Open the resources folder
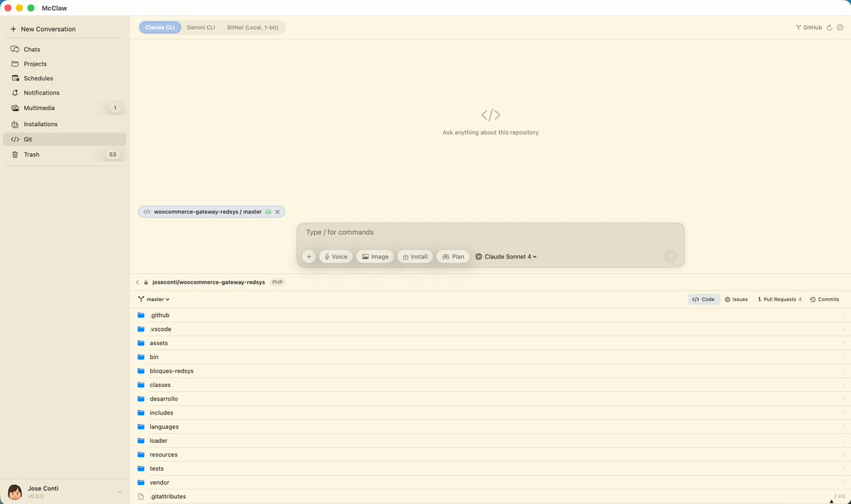 click(x=490, y=454)
